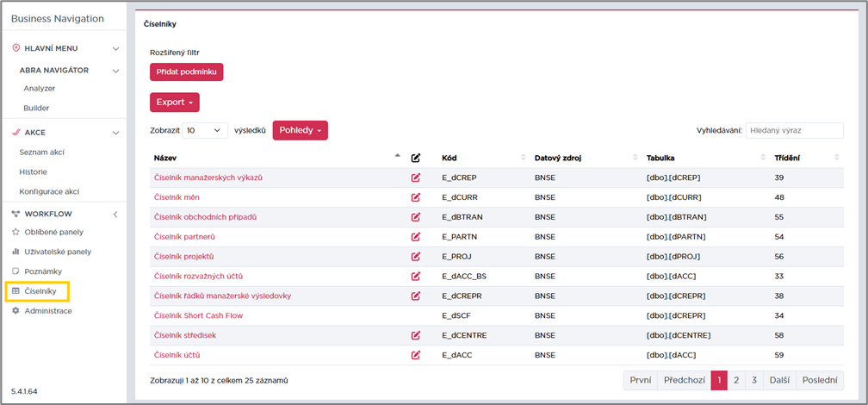This screenshot has height=405, width=868.
Task: Go to page 3 of results
Action: pyautogui.click(x=754, y=381)
